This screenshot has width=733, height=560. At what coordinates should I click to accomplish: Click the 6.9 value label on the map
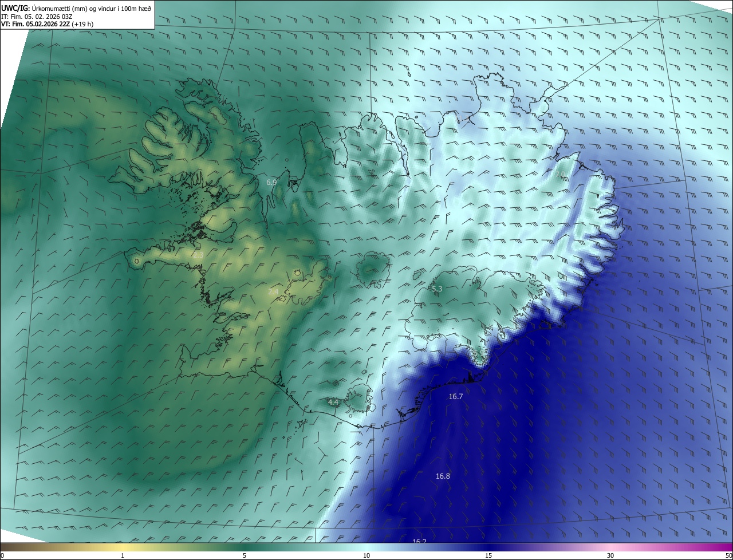271,182
